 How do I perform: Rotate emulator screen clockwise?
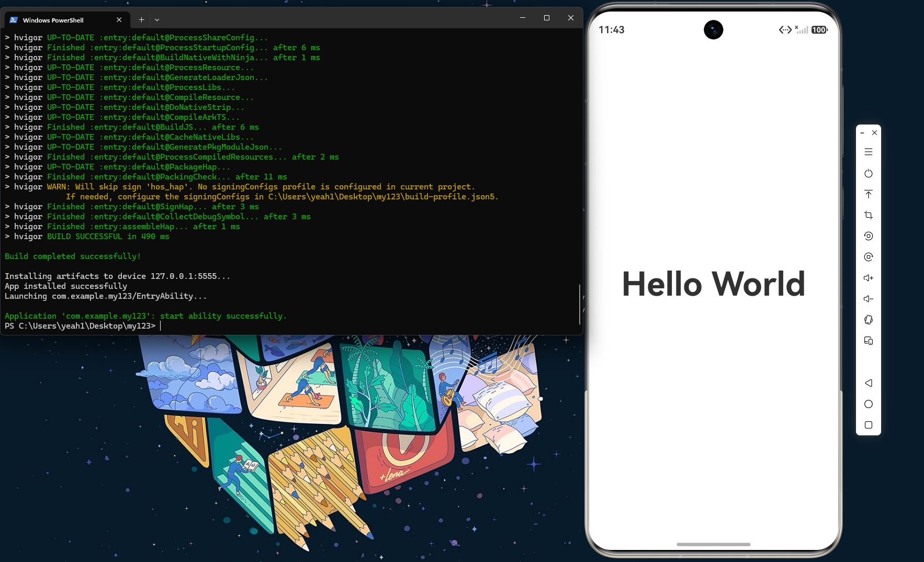(x=869, y=257)
